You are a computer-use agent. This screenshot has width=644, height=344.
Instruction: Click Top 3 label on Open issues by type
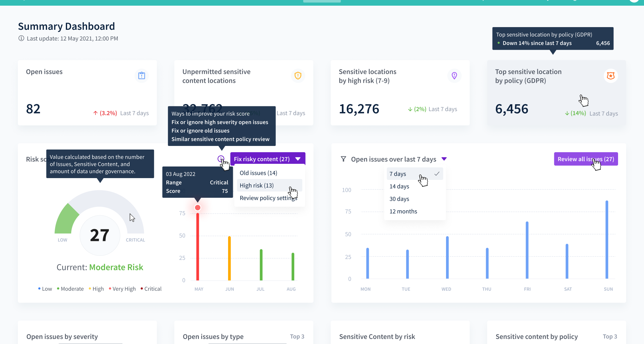click(297, 337)
